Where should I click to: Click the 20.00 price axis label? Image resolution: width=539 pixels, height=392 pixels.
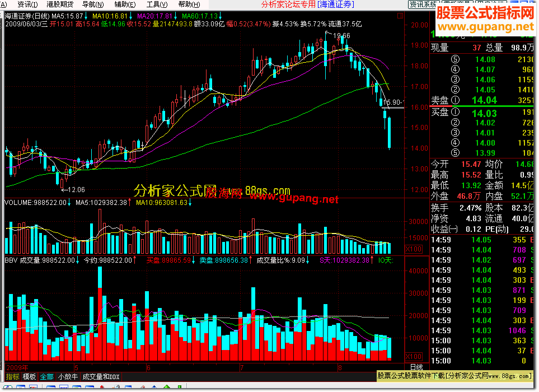pos(419,25)
